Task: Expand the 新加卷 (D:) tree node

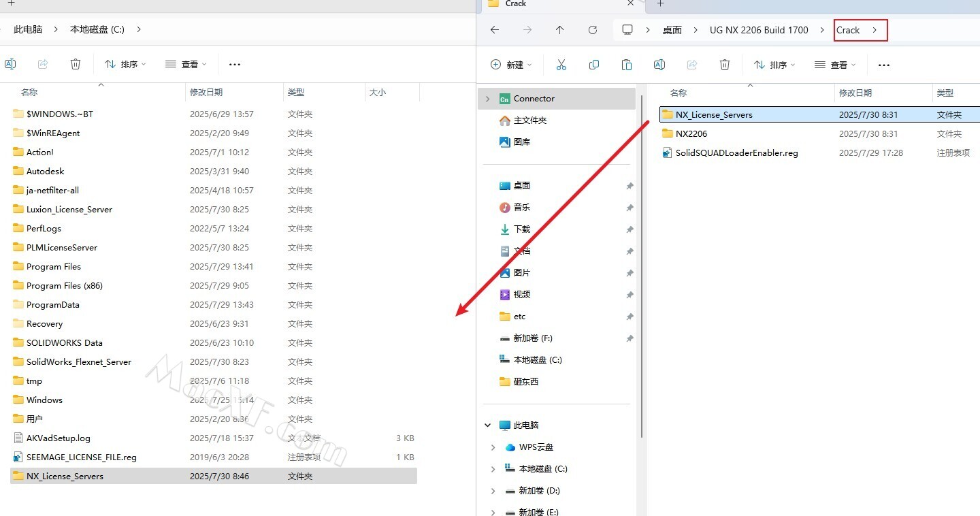Action: coord(493,491)
